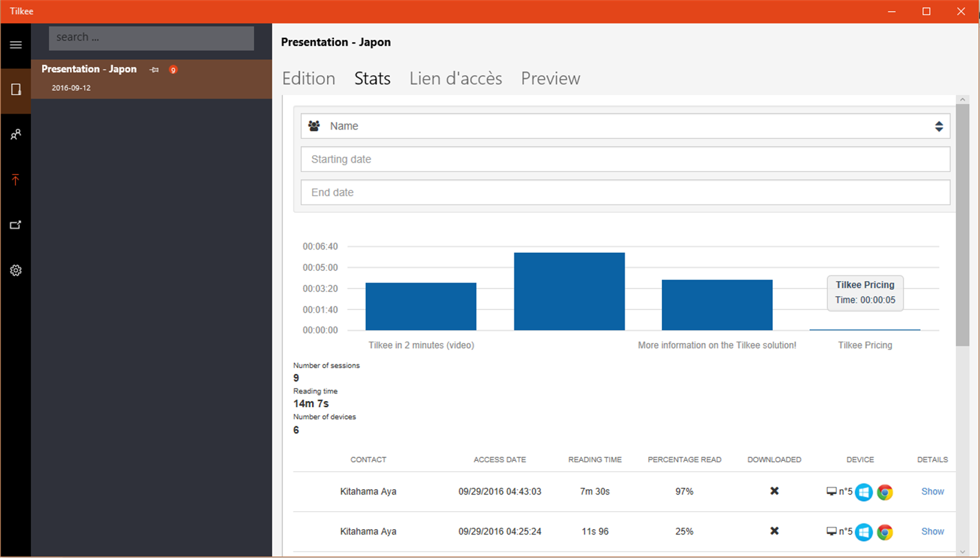The image size is (980, 558).
Task: Click the monitor n°5 device in the 25% row
Action: (x=840, y=532)
